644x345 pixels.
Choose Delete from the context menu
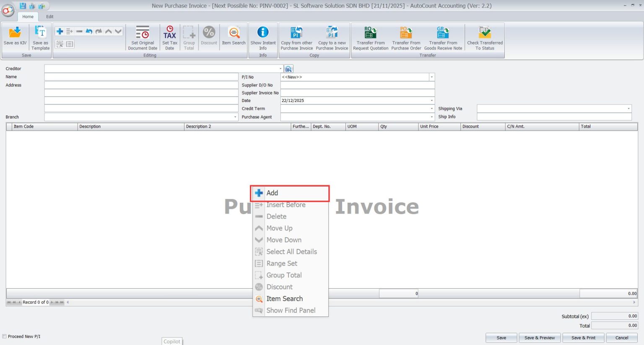point(277,216)
